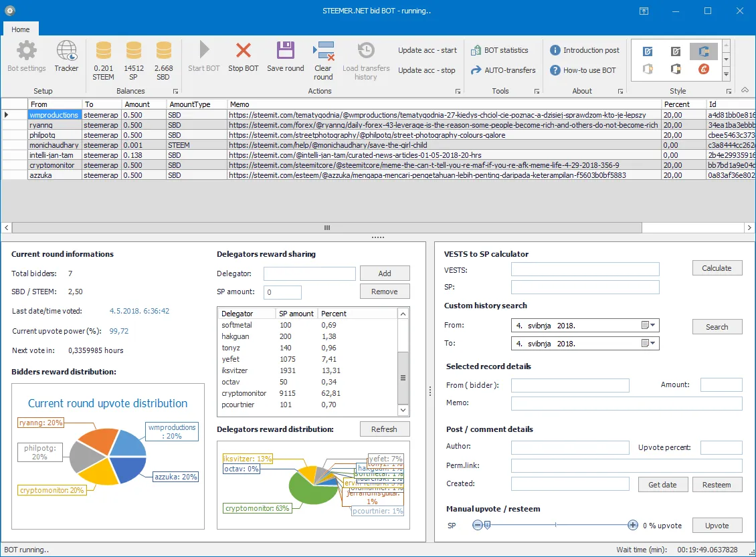This screenshot has height=557, width=756.
Task: Open AUTO-transfers tool
Action: [x=503, y=70]
